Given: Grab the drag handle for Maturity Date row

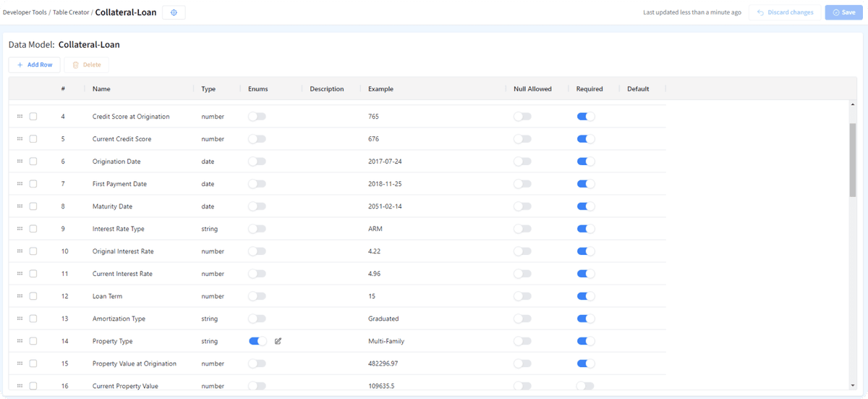Looking at the screenshot, I should pos(20,206).
